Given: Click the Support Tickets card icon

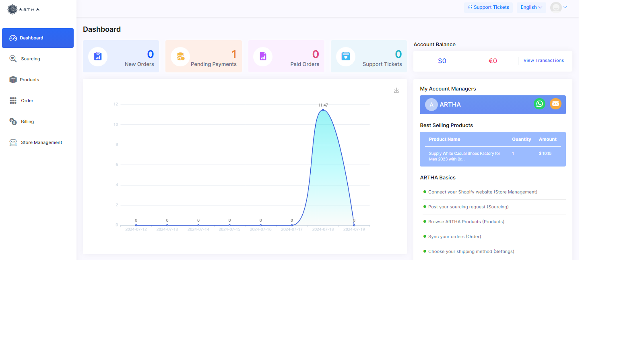Looking at the screenshot, I should (346, 56).
